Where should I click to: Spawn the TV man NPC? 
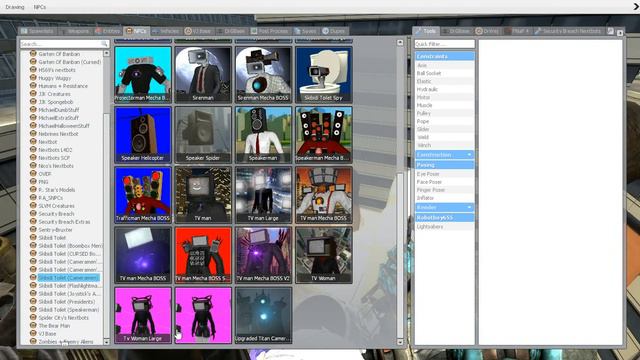(203, 195)
